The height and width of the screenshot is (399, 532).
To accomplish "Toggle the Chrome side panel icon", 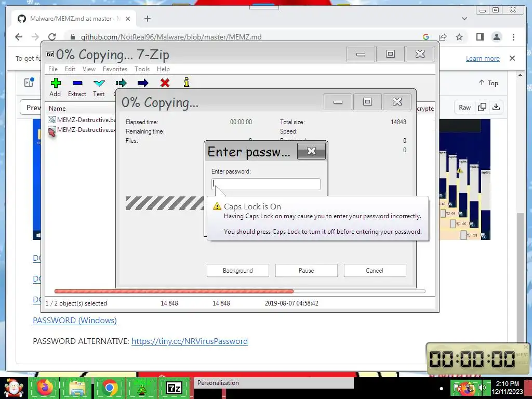I will point(480,37).
